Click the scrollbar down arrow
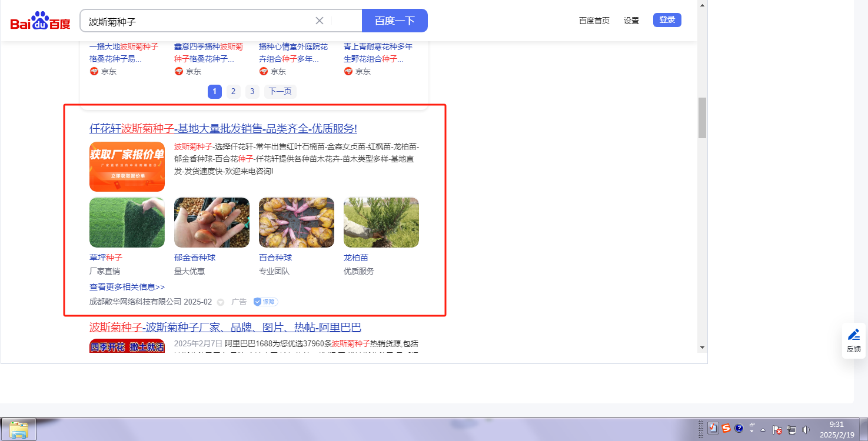This screenshot has height=441, width=868. [x=702, y=348]
